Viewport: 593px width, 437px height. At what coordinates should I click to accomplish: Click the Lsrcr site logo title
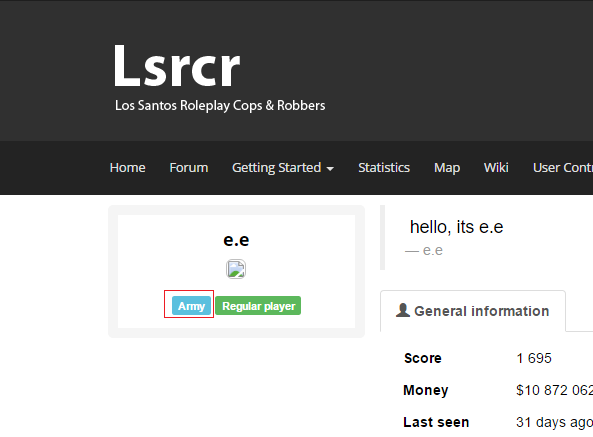click(x=177, y=66)
